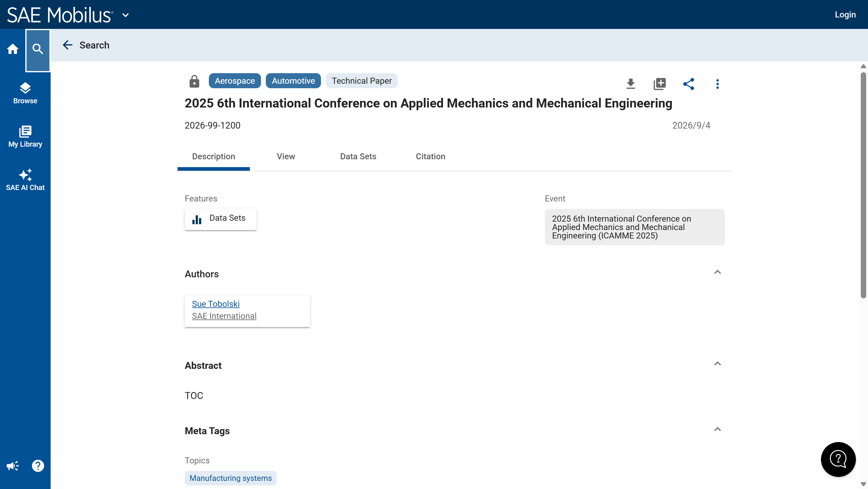868x489 pixels.
Task: Open the floating help chat bubble
Action: click(x=838, y=459)
